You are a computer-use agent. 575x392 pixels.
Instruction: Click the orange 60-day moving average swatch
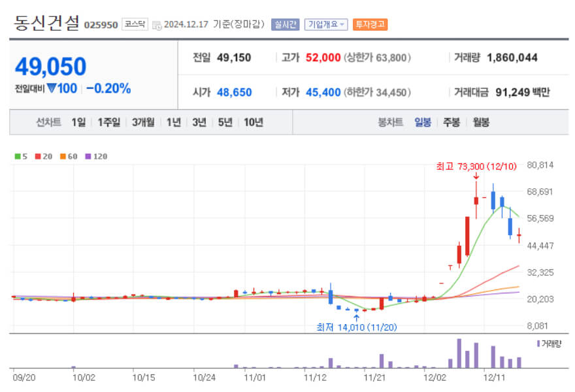pyautogui.click(x=63, y=157)
